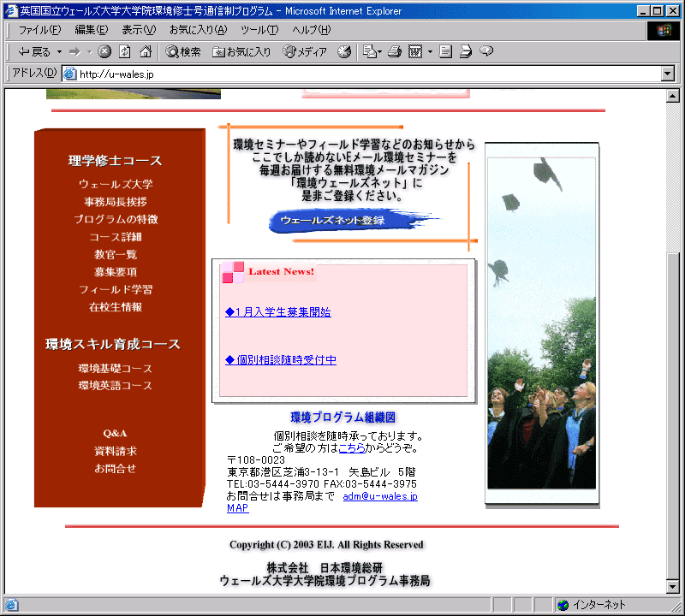Open the 在校生情報 sidebar link

click(116, 307)
